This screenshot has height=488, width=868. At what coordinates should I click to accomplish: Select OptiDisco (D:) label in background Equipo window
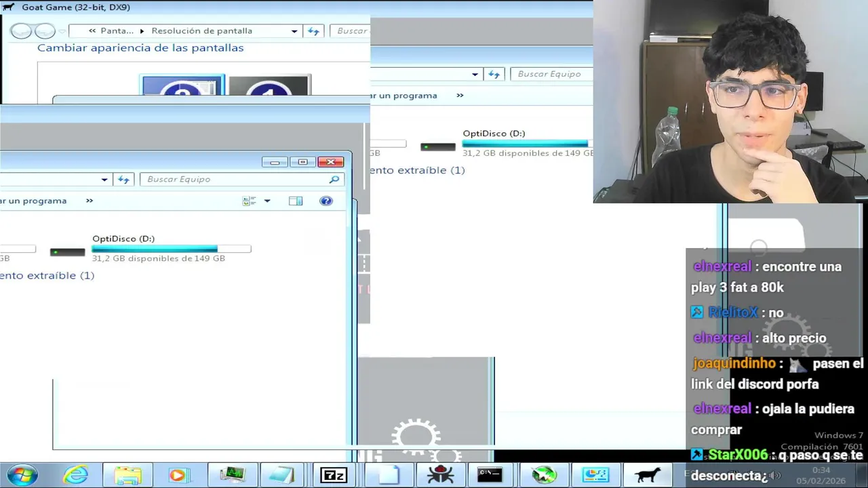[x=494, y=134]
